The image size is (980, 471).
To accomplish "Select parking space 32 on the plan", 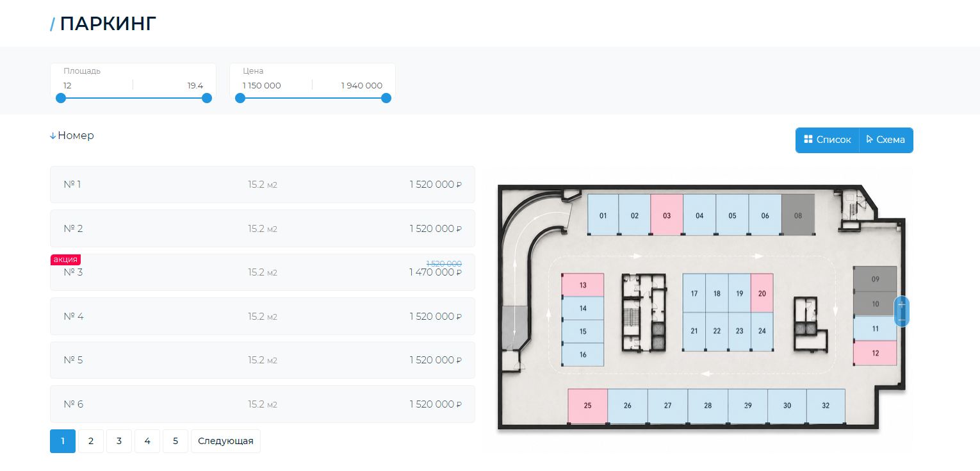I will [825, 406].
